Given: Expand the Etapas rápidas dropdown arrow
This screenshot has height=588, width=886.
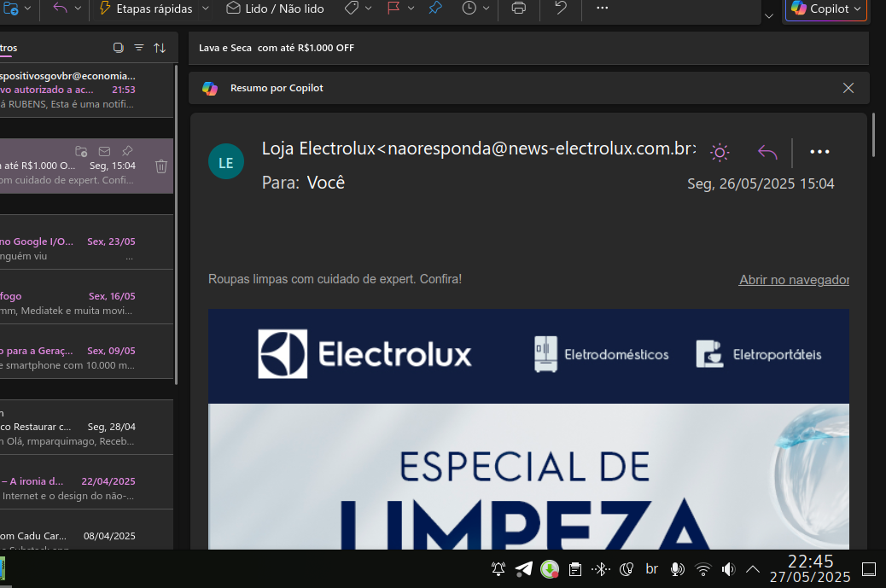Looking at the screenshot, I should (206, 9).
